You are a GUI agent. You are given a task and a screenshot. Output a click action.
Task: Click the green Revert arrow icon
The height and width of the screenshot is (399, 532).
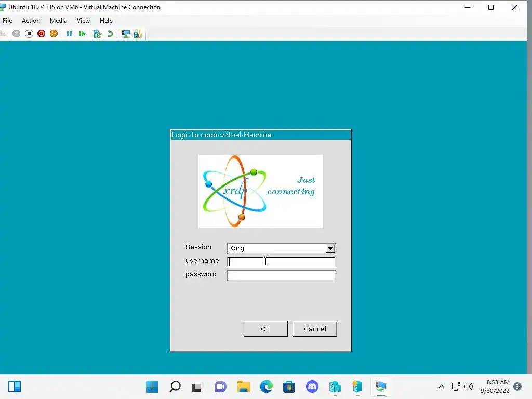coord(110,34)
